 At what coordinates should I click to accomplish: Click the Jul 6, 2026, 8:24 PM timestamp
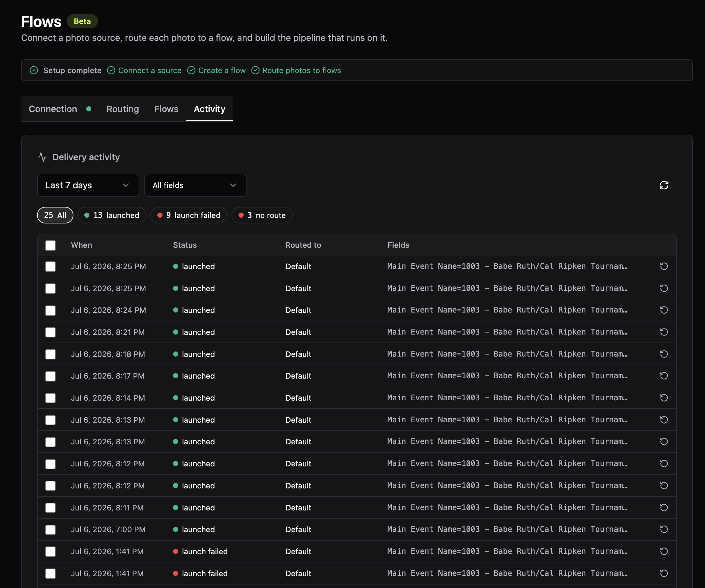click(x=109, y=310)
